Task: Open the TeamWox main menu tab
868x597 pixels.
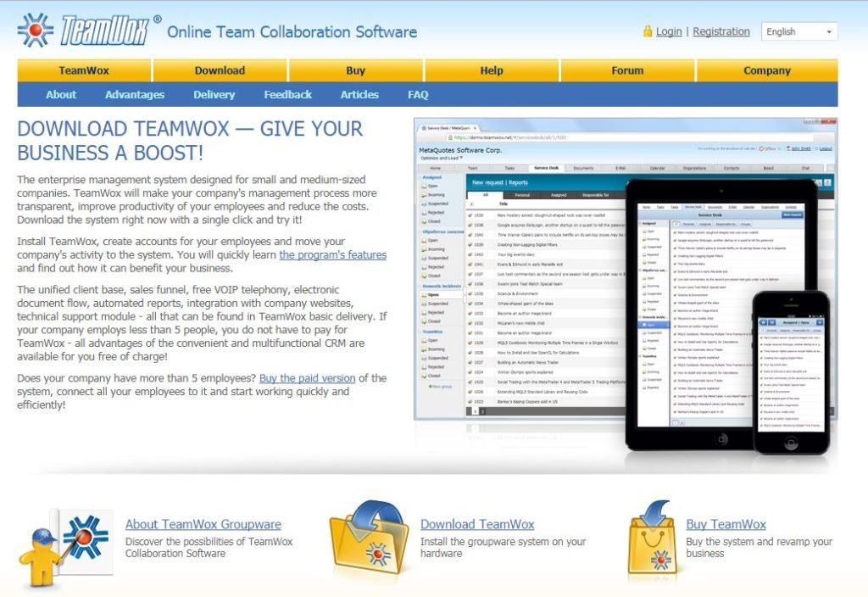Action: 84,70
